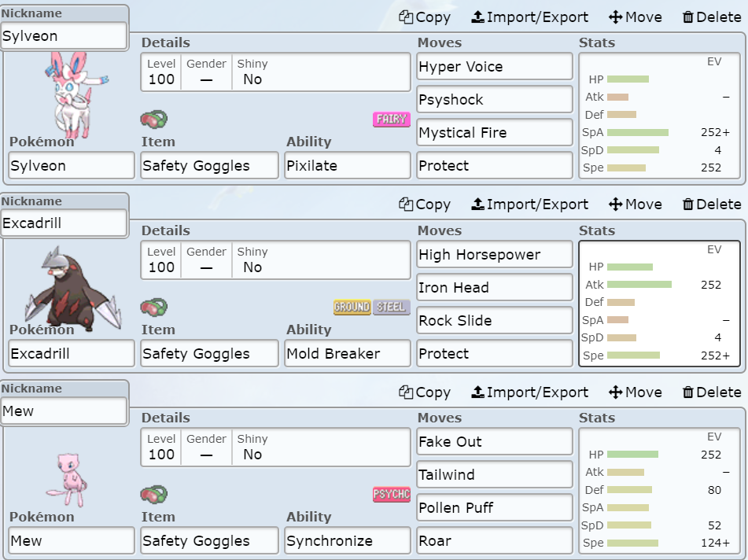This screenshot has height=560, width=748.
Task: Open Mew's Gender detail
Action: click(206, 447)
